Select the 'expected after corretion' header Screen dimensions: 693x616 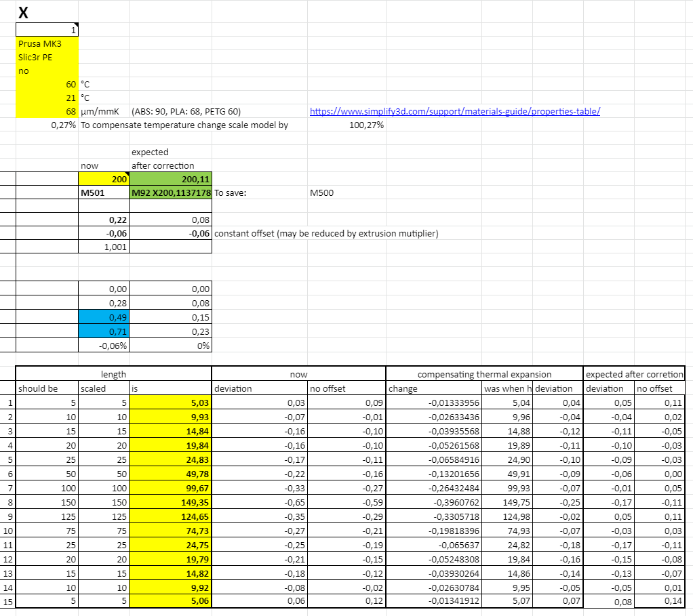click(x=634, y=374)
